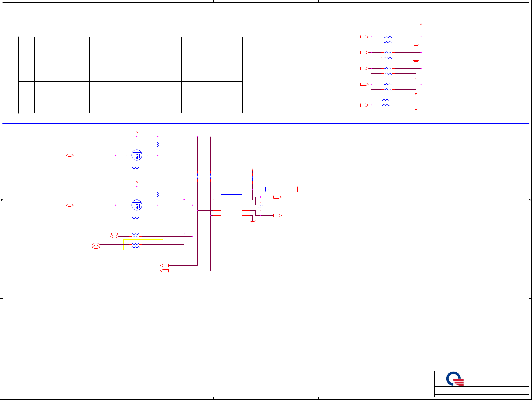The height and width of the screenshot is (400, 532).
Task: Select the capacitor between the IC's two output ports
Action: click(x=261, y=206)
